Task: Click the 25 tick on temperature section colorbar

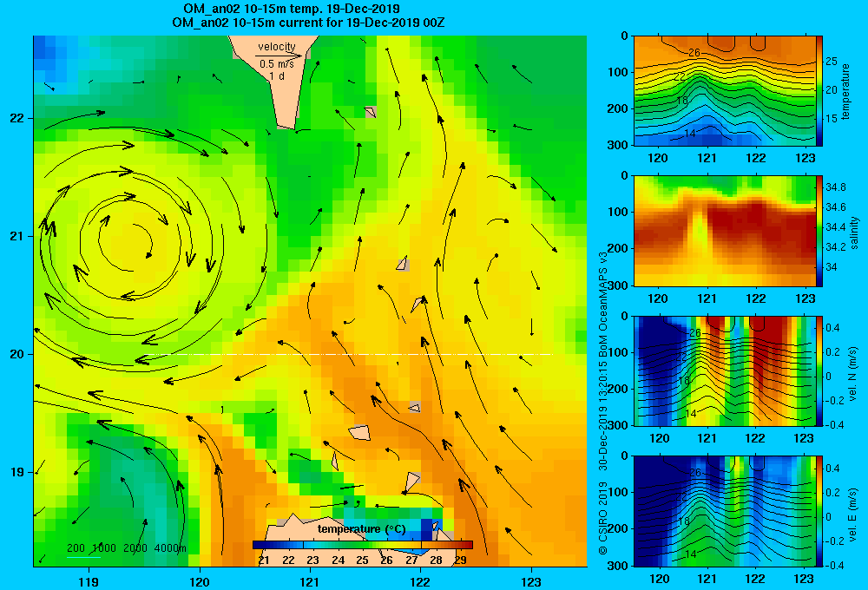Action: [x=831, y=61]
